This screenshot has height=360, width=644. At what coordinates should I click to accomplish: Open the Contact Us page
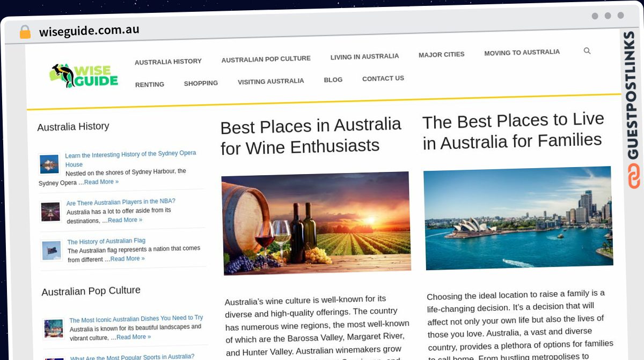(383, 78)
